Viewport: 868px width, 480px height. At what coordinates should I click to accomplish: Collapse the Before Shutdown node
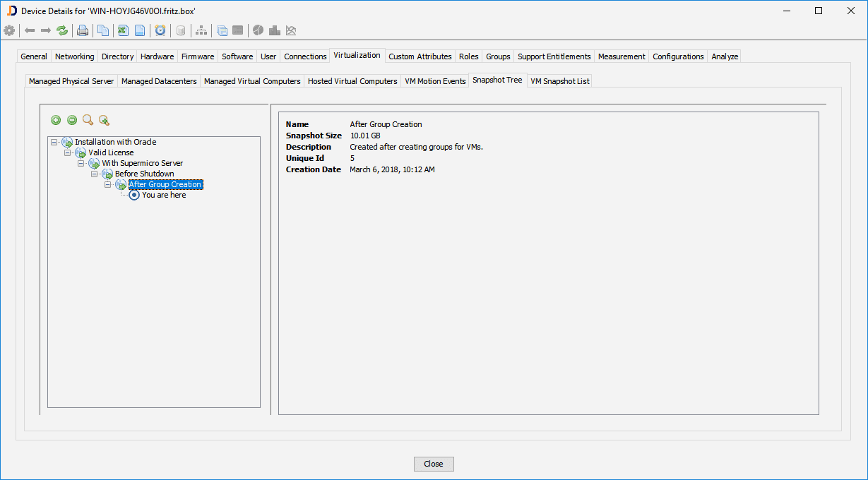(94, 174)
